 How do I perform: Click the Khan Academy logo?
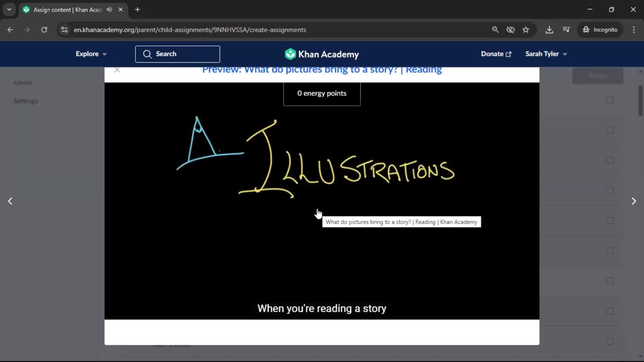pos(322,54)
